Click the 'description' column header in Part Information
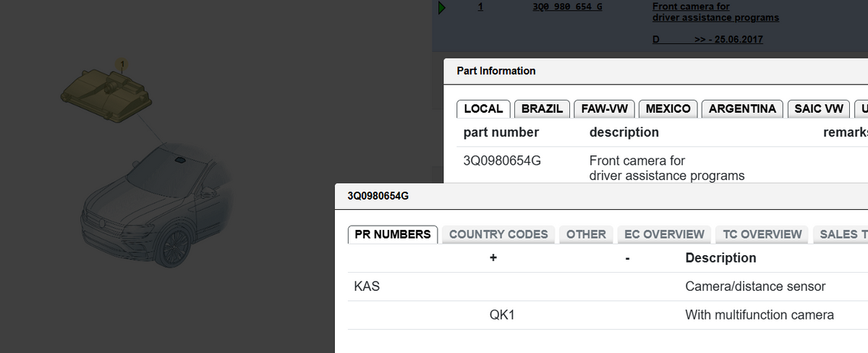 [x=624, y=132]
